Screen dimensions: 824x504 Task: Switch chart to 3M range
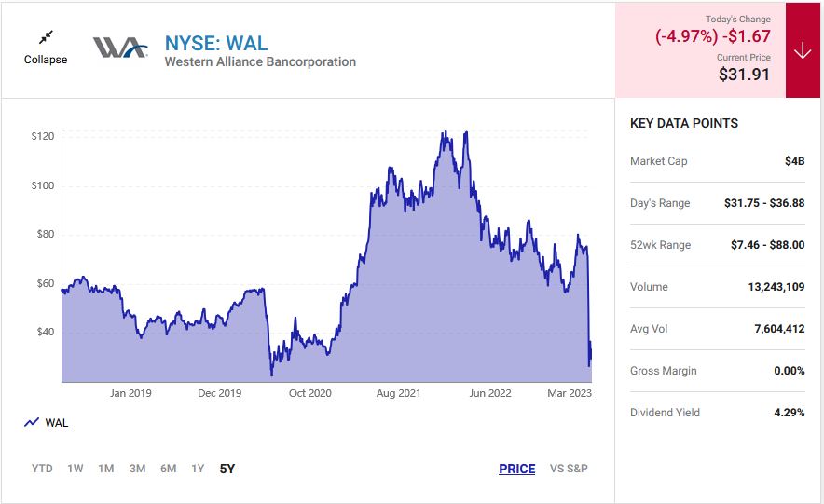click(x=137, y=469)
